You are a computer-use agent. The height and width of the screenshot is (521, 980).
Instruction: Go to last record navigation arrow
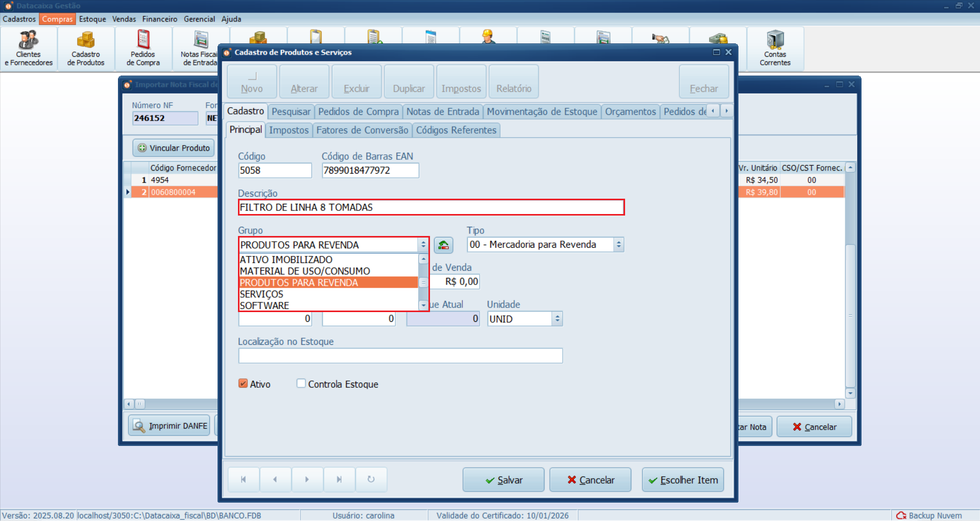click(339, 480)
